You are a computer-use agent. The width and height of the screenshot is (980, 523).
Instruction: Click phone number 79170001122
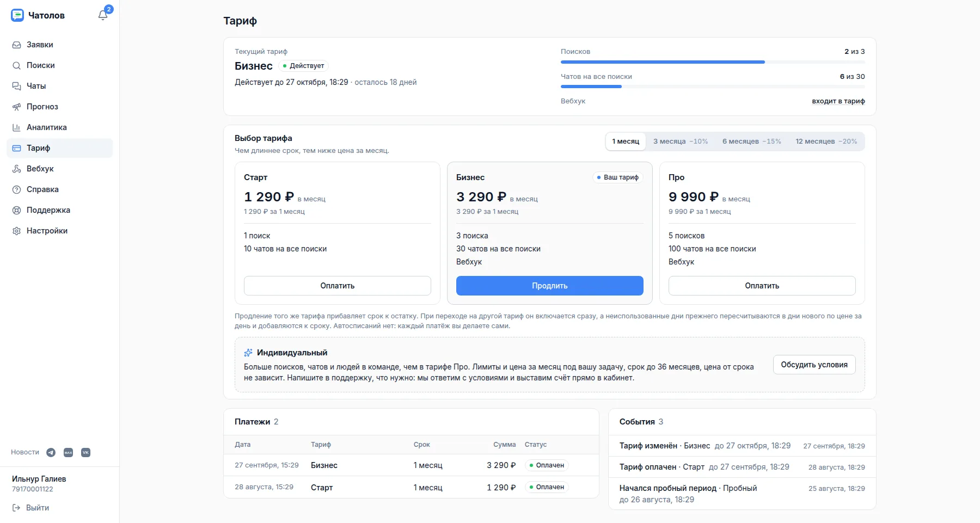click(33, 489)
